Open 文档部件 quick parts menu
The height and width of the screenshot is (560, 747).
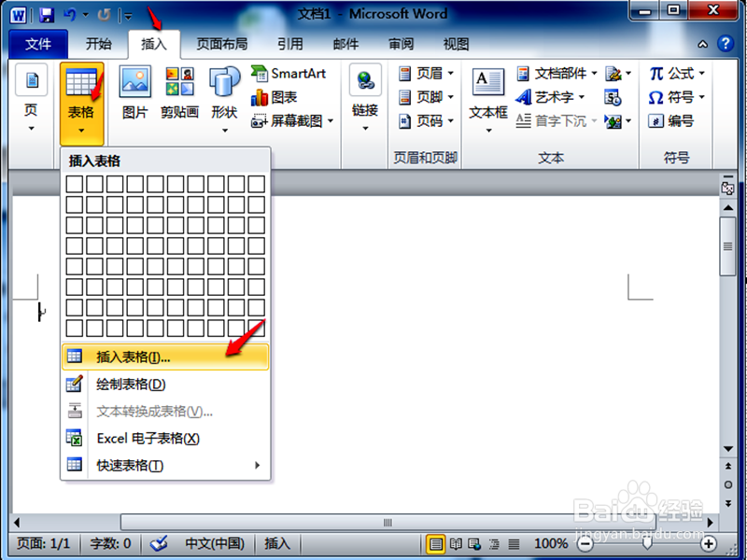557,74
